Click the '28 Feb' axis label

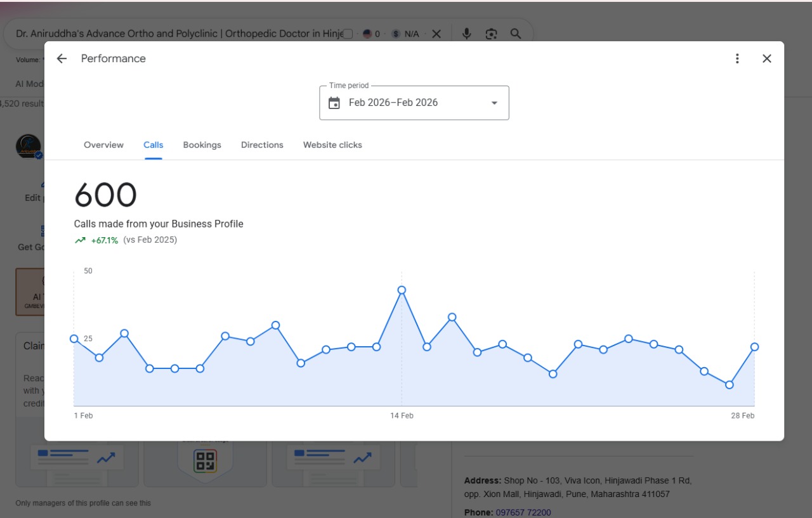[x=743, y=416]
